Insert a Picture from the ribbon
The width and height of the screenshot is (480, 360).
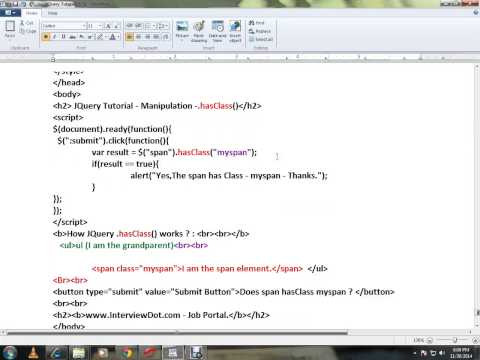pyautogui.click(x=182, y=28)
